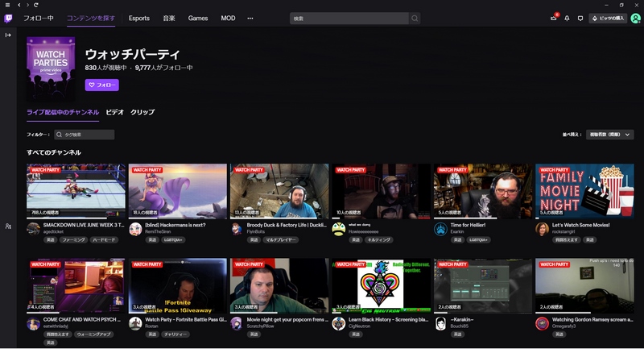The width and height of the screenshot is (644, 349).
Task: Open Exarkin paw avatar
Action: pos(440,229)
